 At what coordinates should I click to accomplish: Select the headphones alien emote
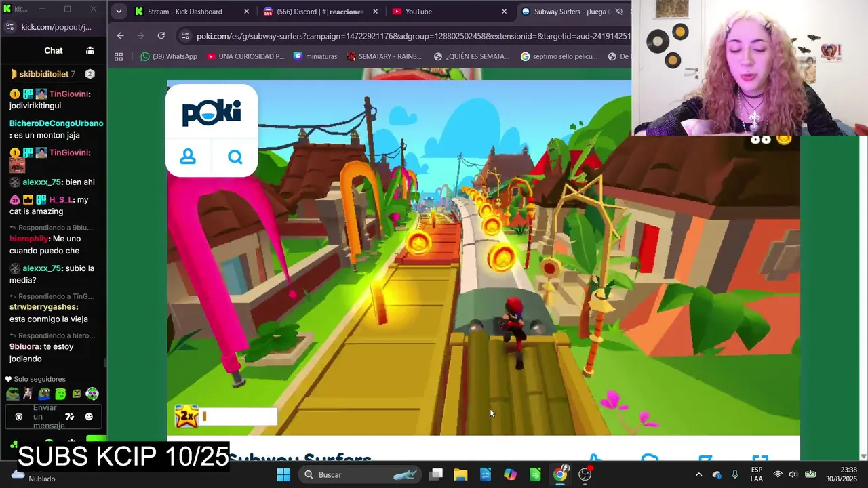(93, 393)
